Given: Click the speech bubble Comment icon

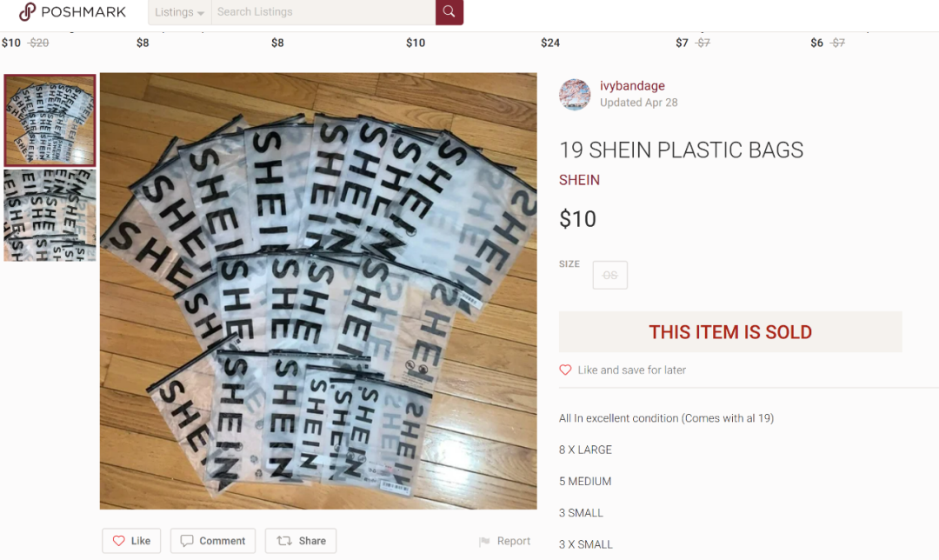Looking at the screenshot, I should click(x=187, y=541).
